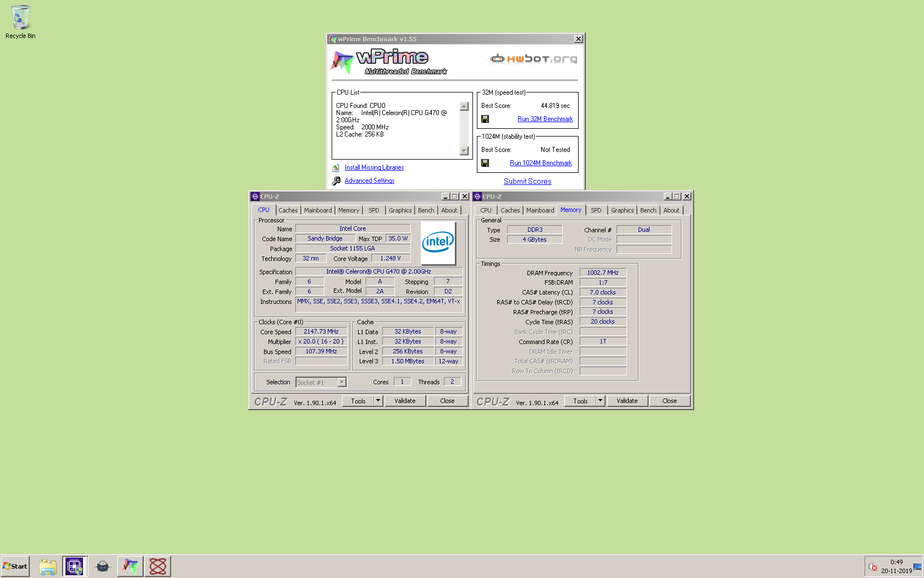
Task: Expand the Tools dropdown arrow in right CPU-Z
Action: [600, 401]
